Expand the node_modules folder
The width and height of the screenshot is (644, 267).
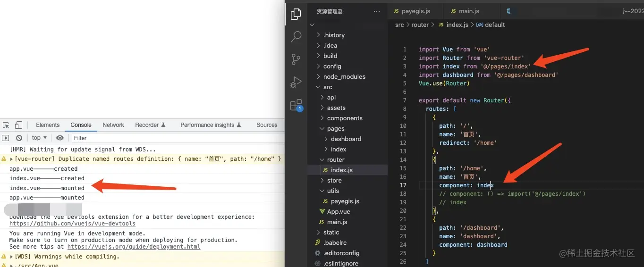point(319,76)
